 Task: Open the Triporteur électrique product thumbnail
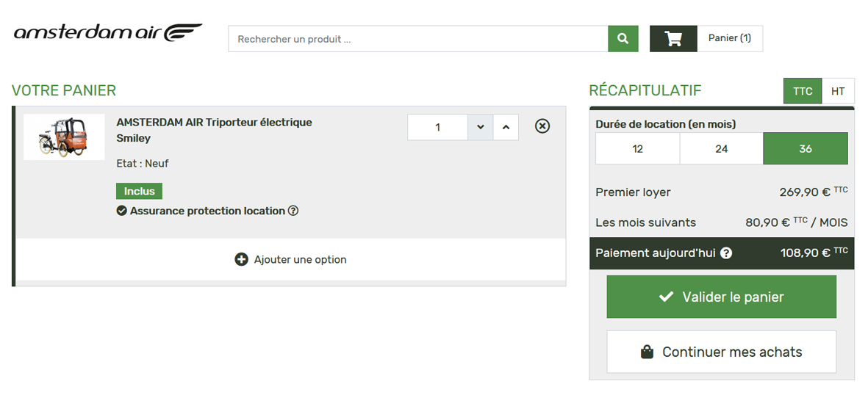tap(64, 137)
